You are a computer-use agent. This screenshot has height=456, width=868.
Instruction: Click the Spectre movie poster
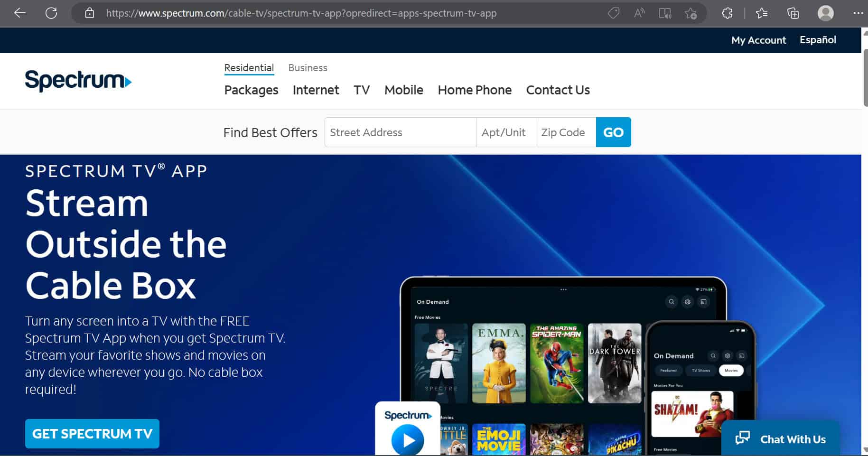[x=441, y=363]
